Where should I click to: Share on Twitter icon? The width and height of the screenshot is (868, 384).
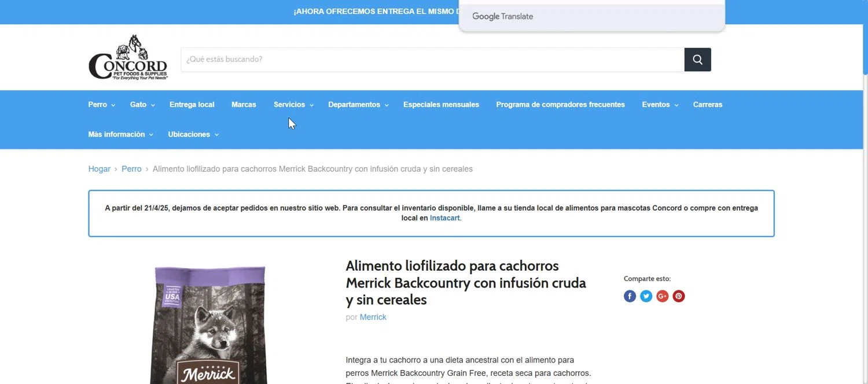pos(646,296)
